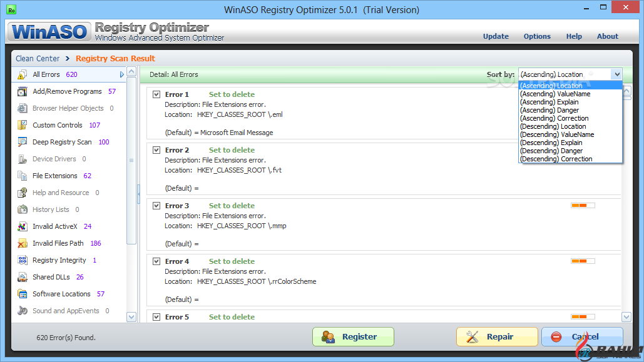The width and height of the screenshot is (644, 362).
Task: Choose (Ascending) Danger sort option
Action: (x=571, y=110)
